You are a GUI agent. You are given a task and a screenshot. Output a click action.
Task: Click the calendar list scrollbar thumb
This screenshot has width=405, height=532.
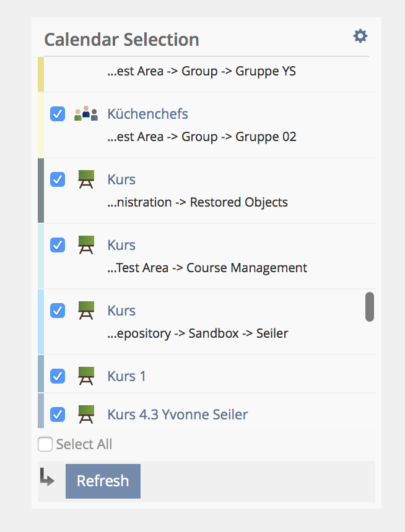[x=370, y=307]
